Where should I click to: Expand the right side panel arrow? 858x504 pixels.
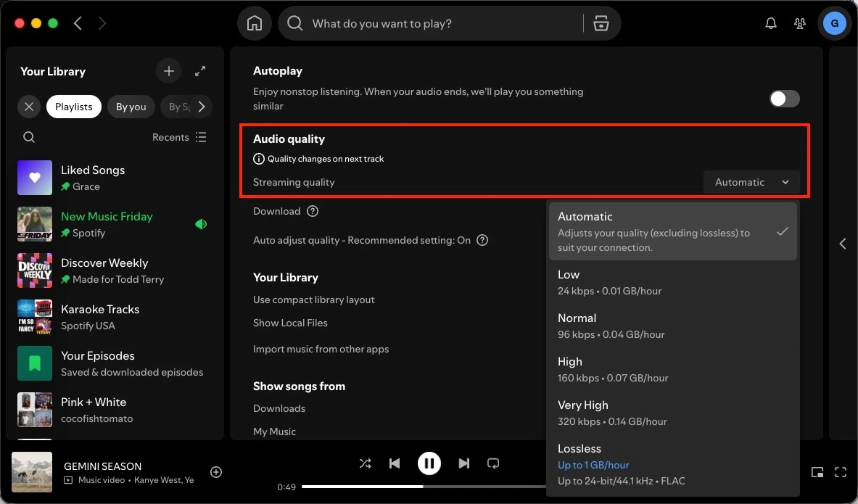(843, 244)
